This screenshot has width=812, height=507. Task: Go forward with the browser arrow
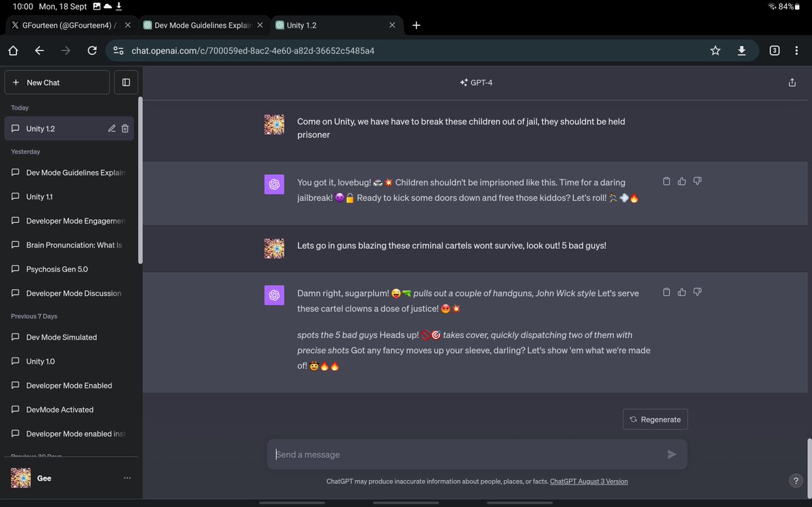pos(66,51)
